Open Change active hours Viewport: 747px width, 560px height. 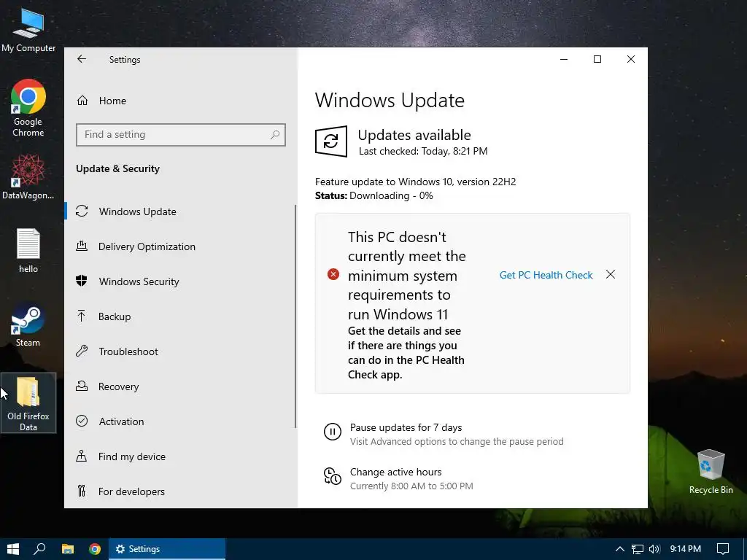pyautogui.click(x=396, y=472)
